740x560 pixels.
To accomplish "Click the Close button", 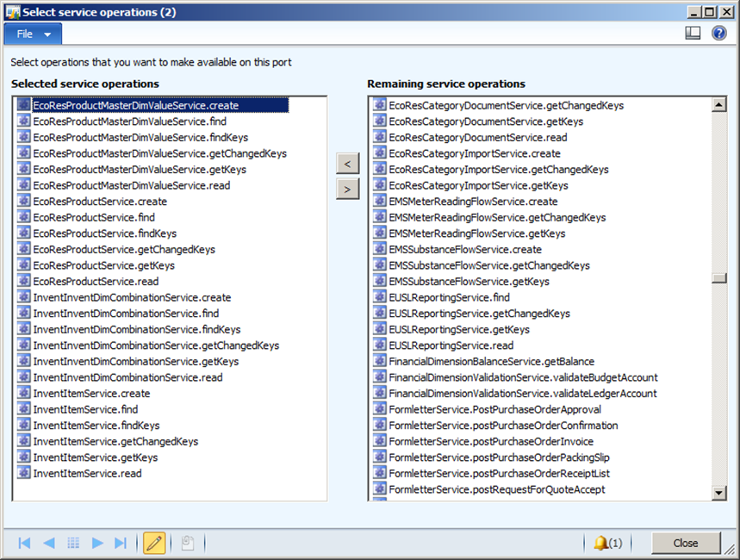I will pyautogui.click(x=686, y=543).
